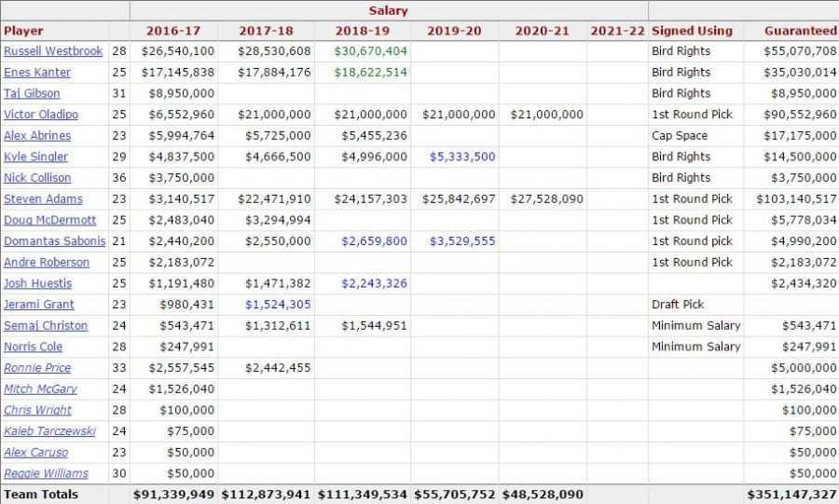
Task: Click the 2016-17 column header
Action: click(173, 31)
